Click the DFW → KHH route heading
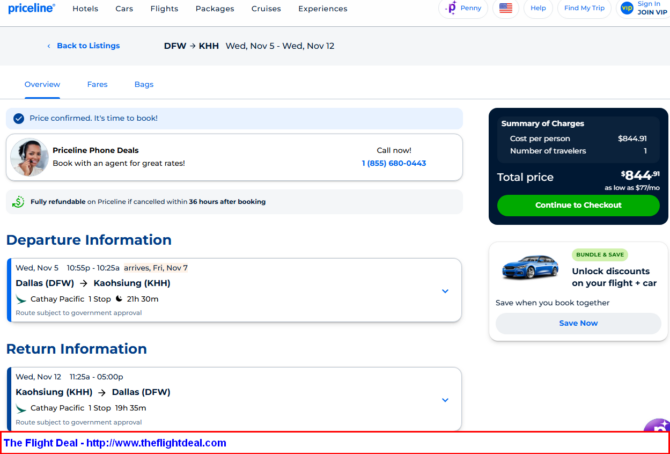 (191, 46)
